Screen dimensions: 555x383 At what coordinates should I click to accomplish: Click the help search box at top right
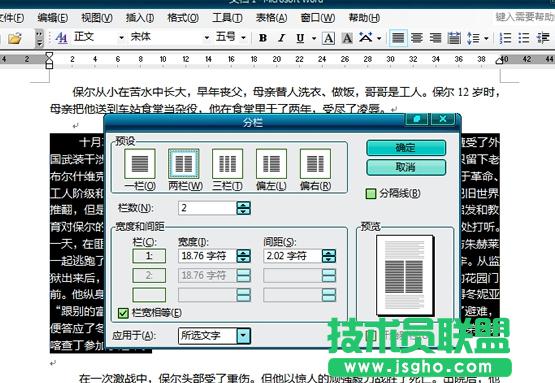[x=525, y=17]
